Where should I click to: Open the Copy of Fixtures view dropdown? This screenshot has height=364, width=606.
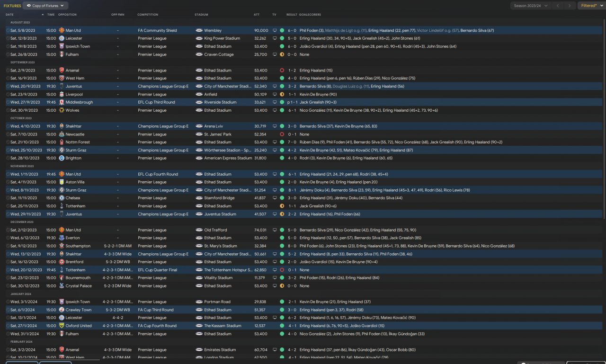[46, 6]
